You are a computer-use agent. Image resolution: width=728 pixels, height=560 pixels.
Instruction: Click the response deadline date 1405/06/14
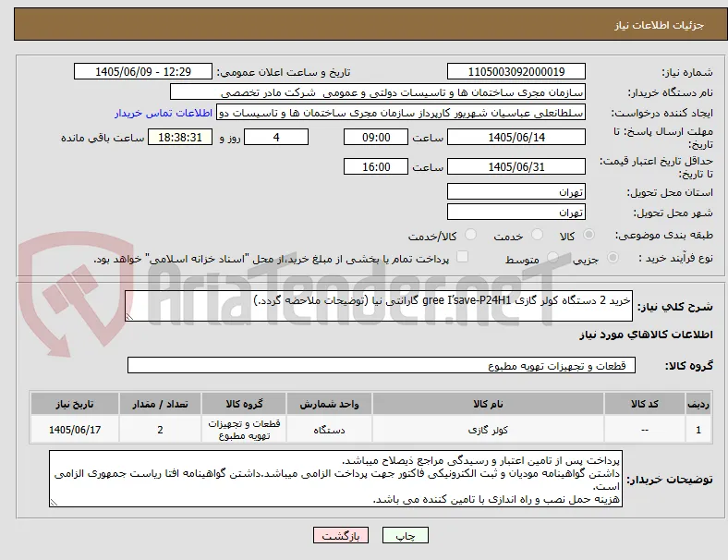pyautogui.click(x=516, y=137)
